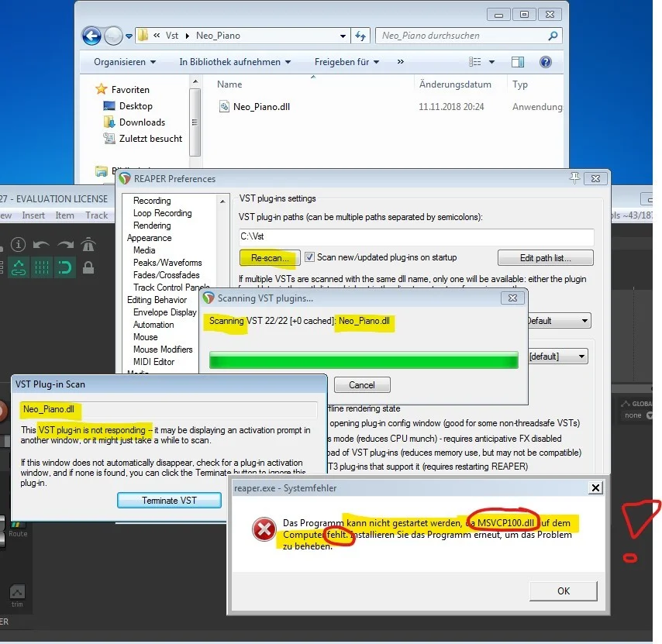
Task: Sort files by the Name column
Action: (x=229, y=84)
